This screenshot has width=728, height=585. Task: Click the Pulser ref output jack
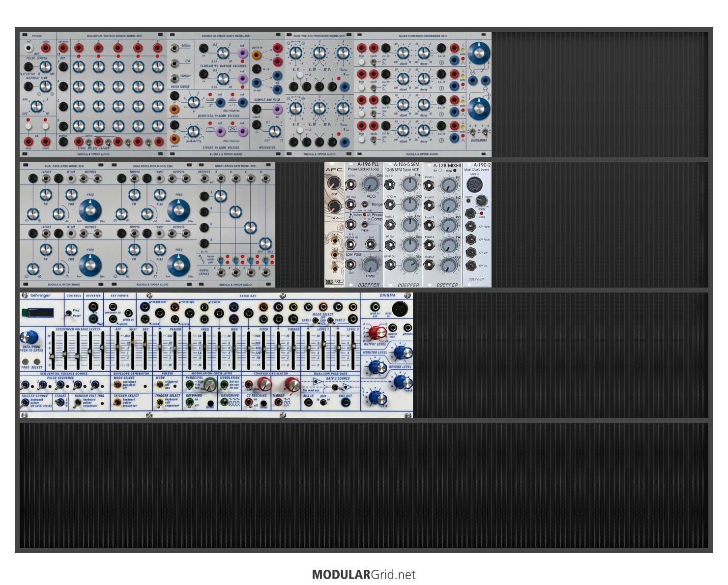[29, 49]
